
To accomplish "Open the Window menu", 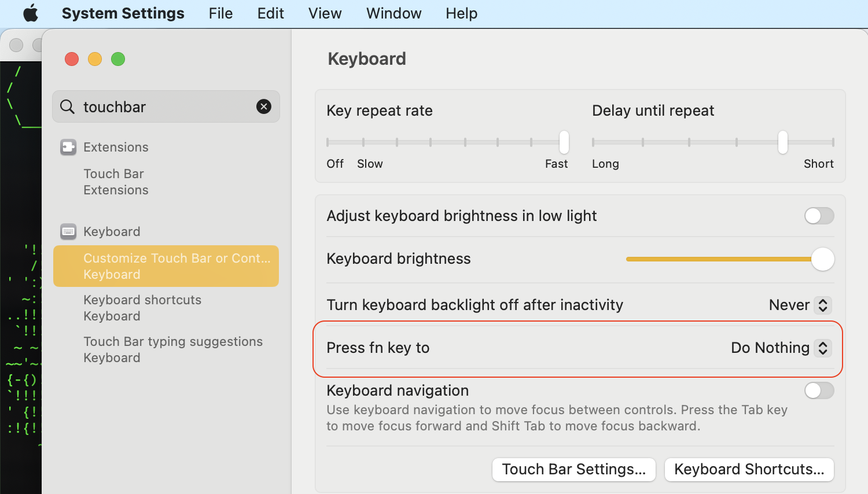I will click(x=393, y=13).
